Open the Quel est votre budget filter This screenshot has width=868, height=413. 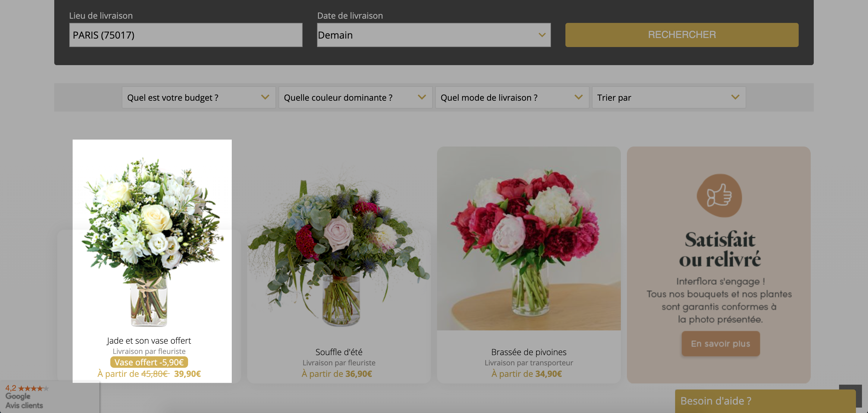[x=199, y=97]
